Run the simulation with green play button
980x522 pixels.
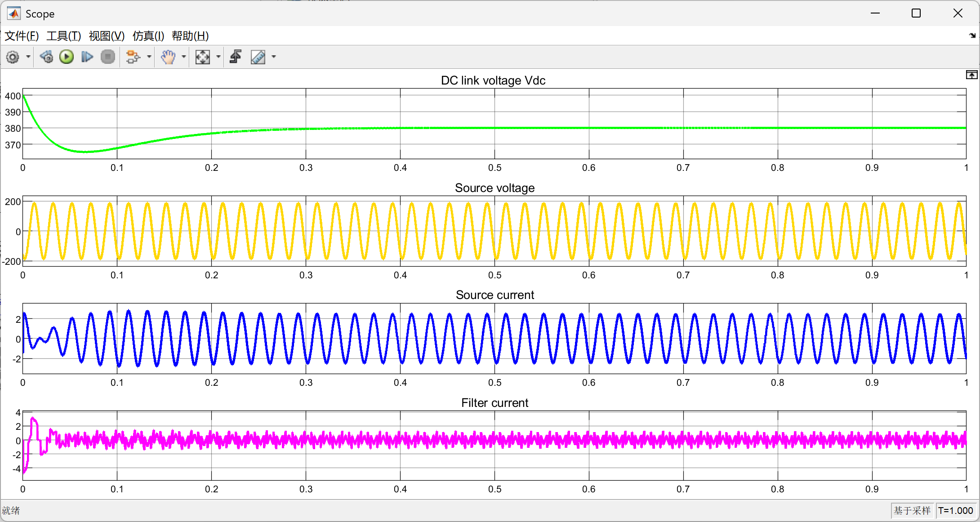[67, 57]
